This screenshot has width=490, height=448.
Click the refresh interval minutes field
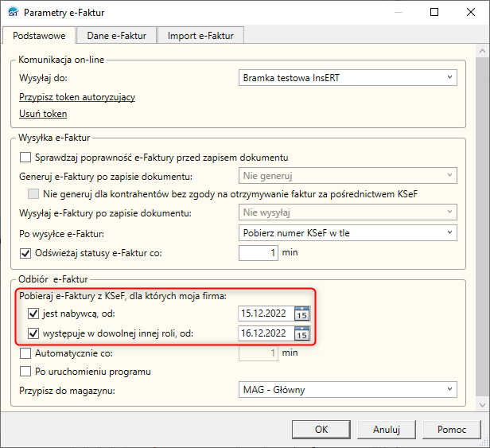pos(259,253)
